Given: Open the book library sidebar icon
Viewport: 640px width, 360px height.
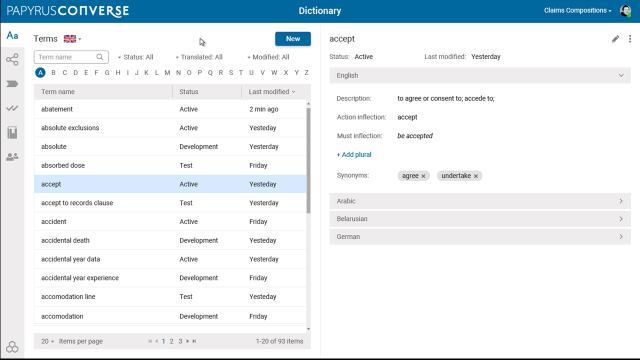Looking at the screenshot, I should pyautogui.click(x=12, y=133).
